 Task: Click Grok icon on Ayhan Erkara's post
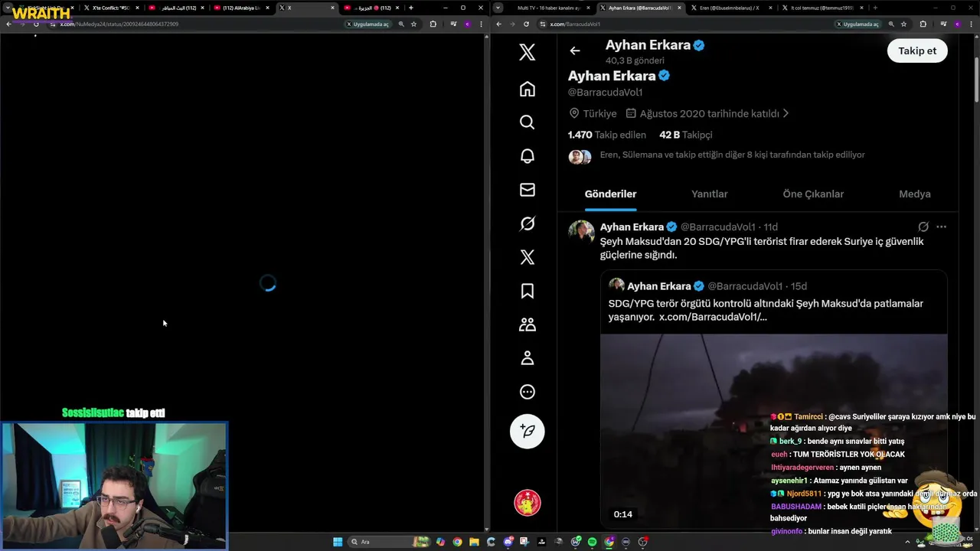923,227
